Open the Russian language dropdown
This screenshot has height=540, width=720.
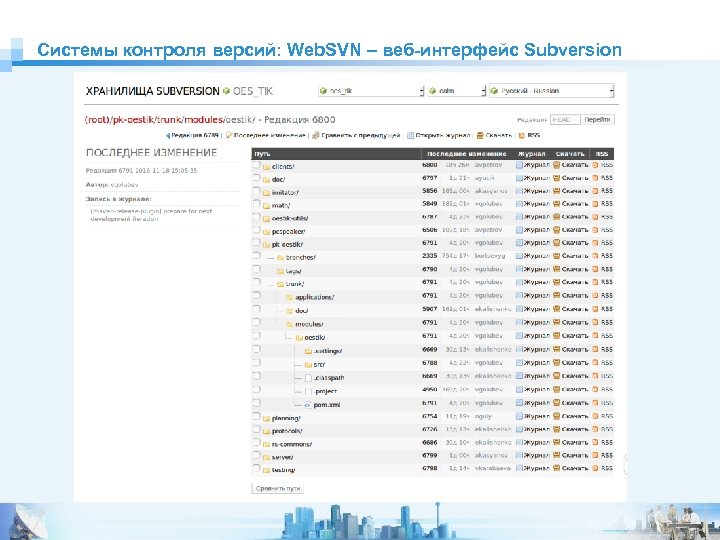coord(551,91)
